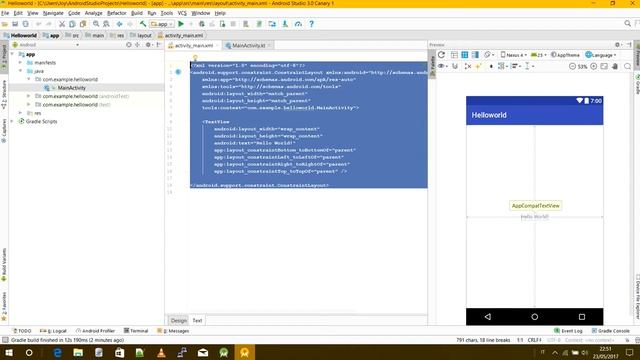This screenshot has width=640, height=360.
Task: Zoom in the preview with plus icon
Action: click(x=594, y=66)
